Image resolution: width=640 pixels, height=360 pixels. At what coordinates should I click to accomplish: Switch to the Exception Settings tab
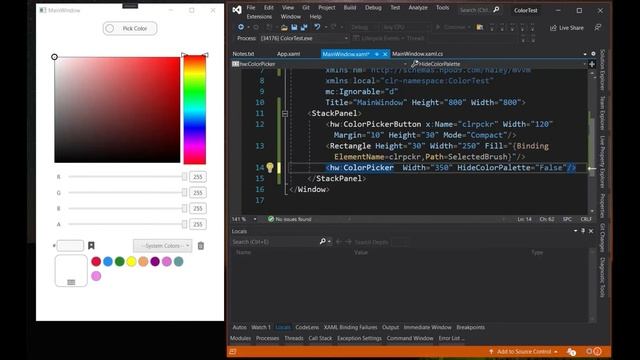tap(359, 338)
